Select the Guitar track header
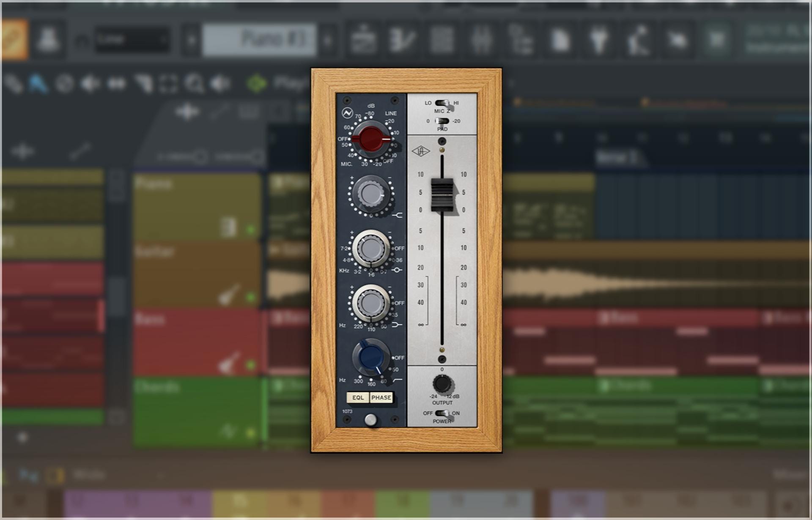The image size is (812, 520). coord(197,274)
